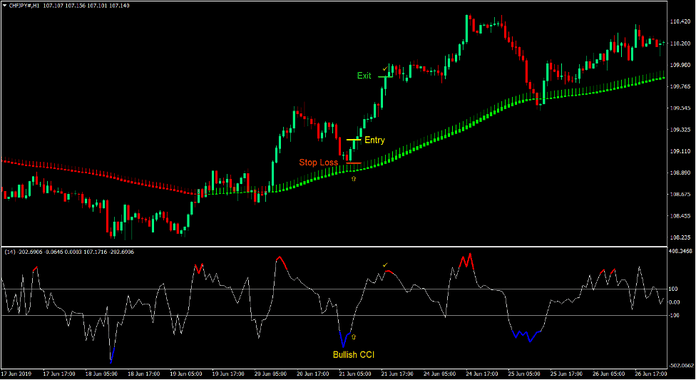Click the '19 Jun 17:00' time axis label
The image size is (696, 380).
click(228, 374)
